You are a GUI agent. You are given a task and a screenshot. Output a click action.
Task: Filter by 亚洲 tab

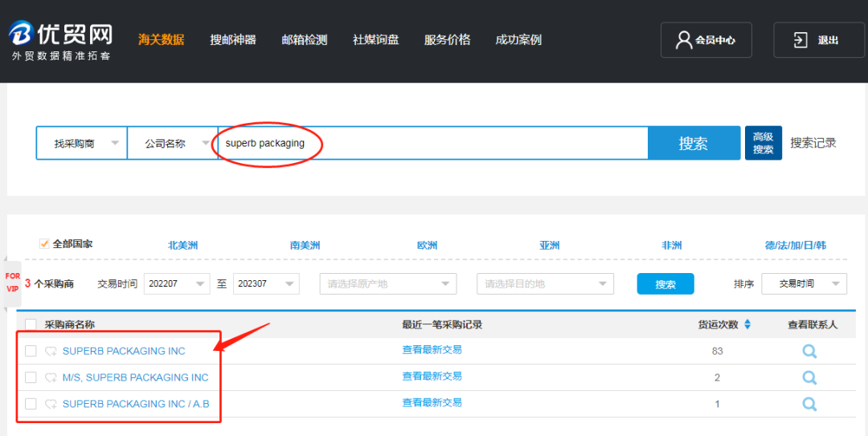click(x=550, y=245)
